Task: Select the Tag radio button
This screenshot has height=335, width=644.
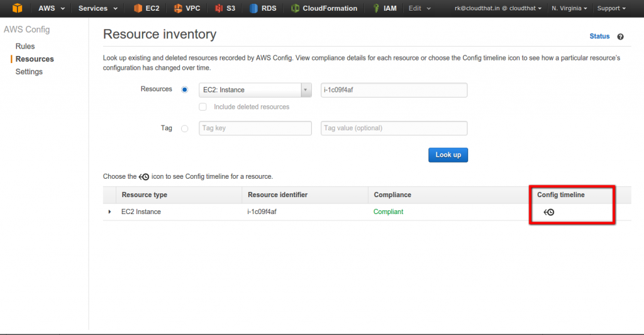Action: [185, 128]
